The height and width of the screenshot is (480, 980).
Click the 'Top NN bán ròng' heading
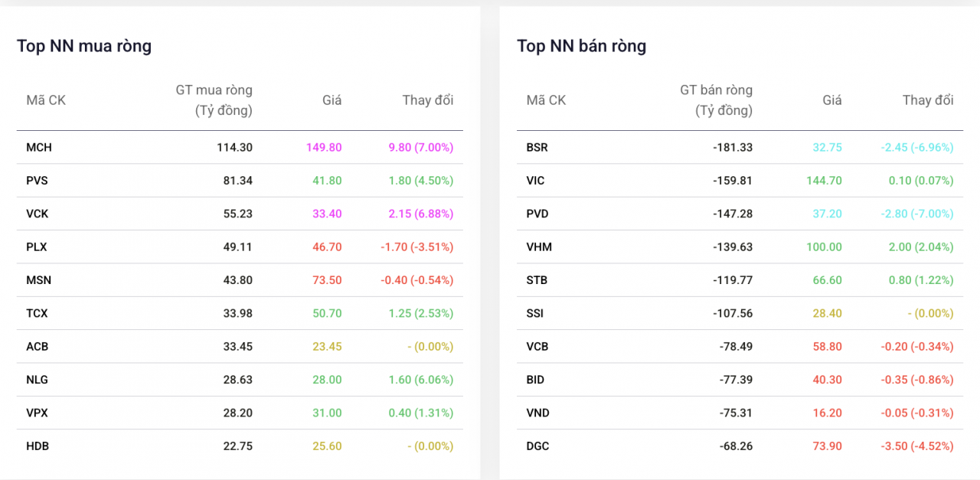(581, 46)
